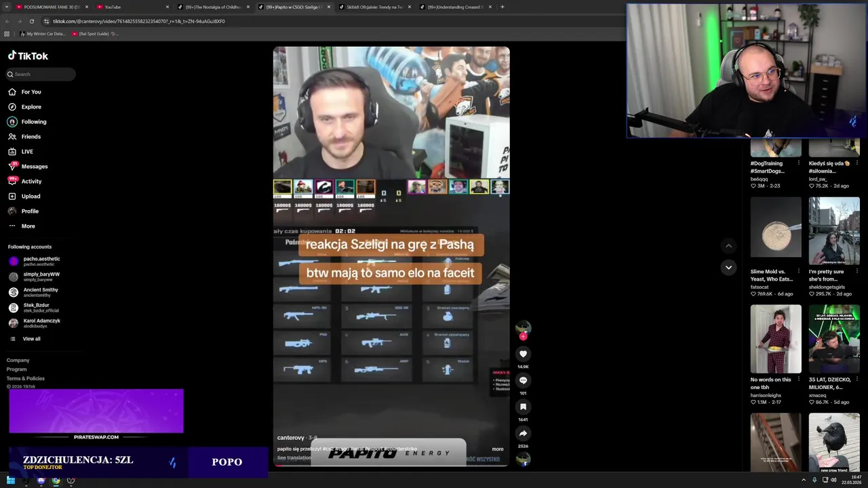Viewport: 868px width, 488px height.
Task: Click Chrome icon in taskbar
Action: (x=56, y=481)
